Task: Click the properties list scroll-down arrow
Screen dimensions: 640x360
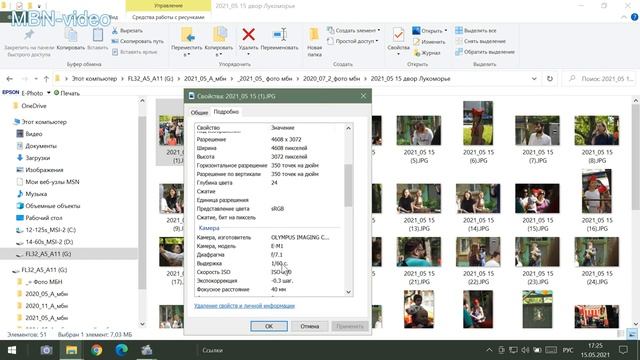Action: [x=348, y=292]
